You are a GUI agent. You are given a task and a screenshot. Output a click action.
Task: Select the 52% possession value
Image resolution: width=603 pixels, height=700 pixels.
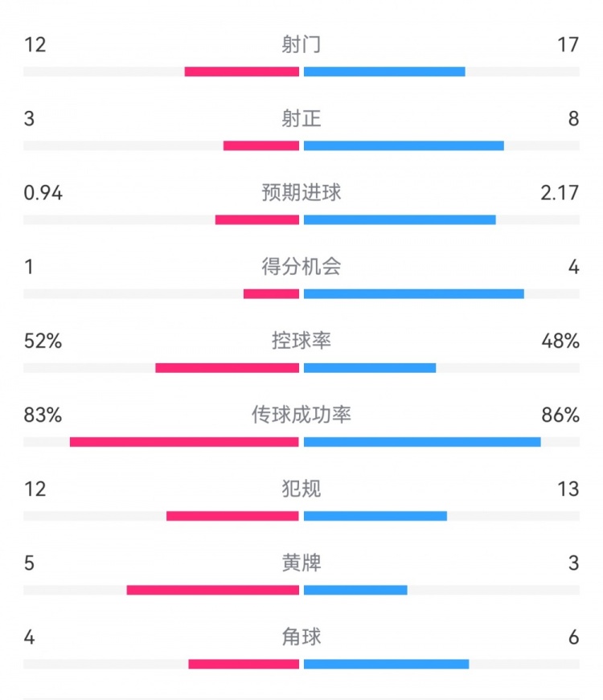point(43,341)
